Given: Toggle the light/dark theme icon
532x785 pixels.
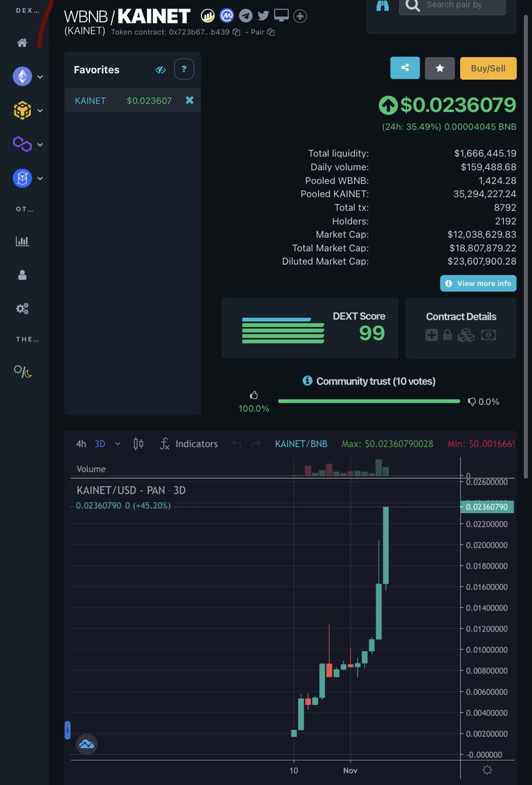Looking at the screenshot, I should 22,371.
